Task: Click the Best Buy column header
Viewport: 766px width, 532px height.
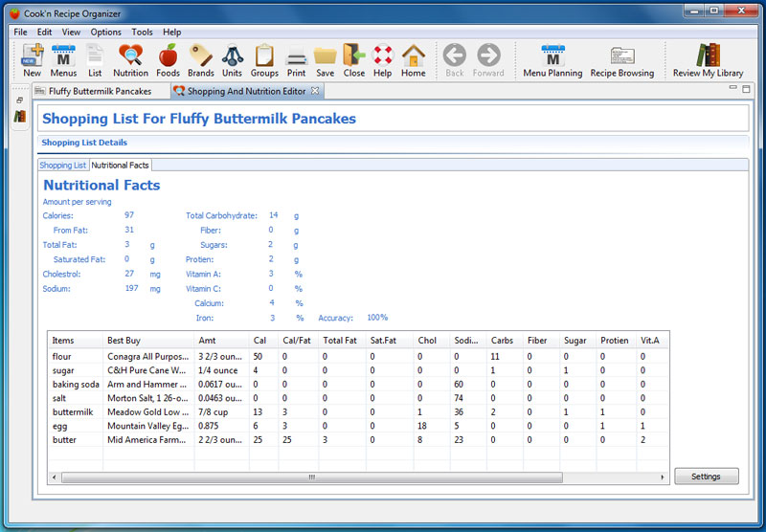Action: coord(148,341)
